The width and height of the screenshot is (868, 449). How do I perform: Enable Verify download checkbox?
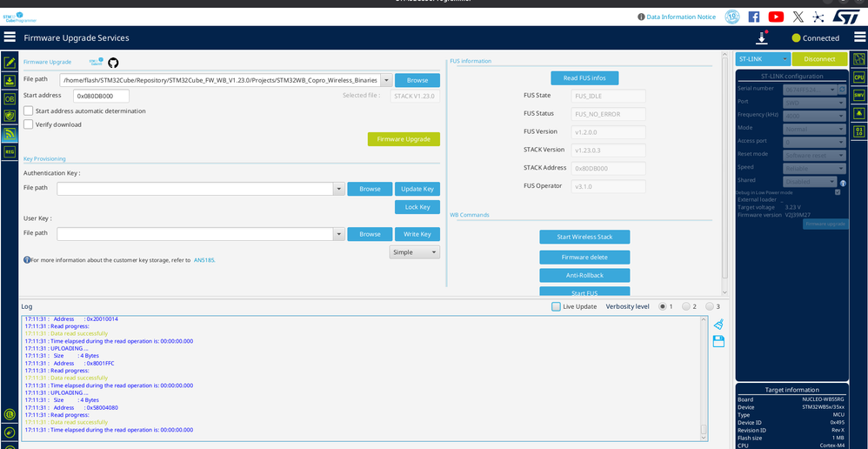[x=28, y=124]
